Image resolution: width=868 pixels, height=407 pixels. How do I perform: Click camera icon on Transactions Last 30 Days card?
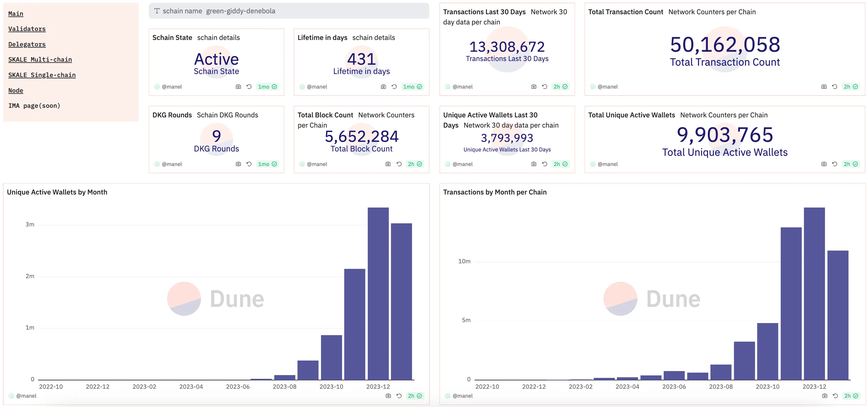[x=534, y=87]
